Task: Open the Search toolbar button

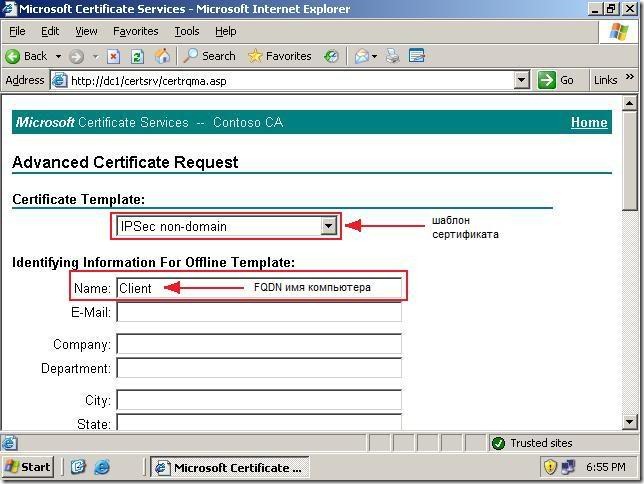Action: coord(209,56)
